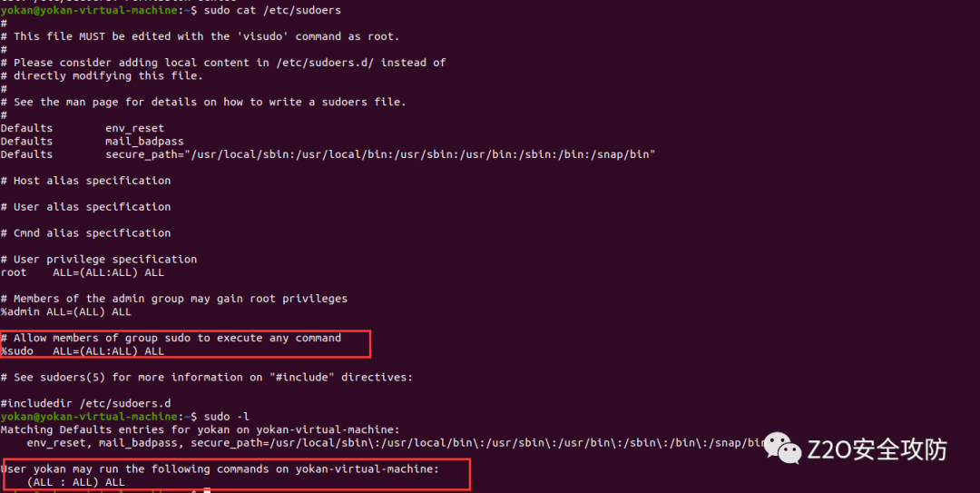Click the 'root ALL=(ALL:ALL) ALL' line
Screen dimensions: 980x493
83,272
